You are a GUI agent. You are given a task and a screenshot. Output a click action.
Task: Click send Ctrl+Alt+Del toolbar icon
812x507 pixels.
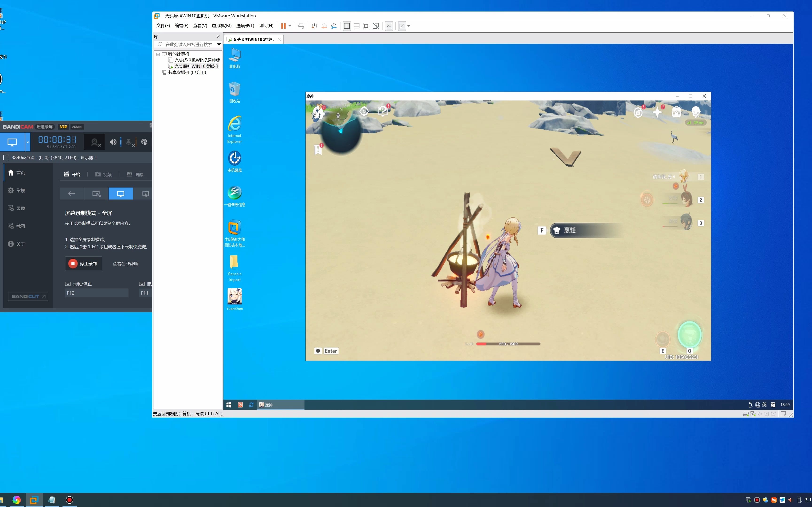[301, 26]
